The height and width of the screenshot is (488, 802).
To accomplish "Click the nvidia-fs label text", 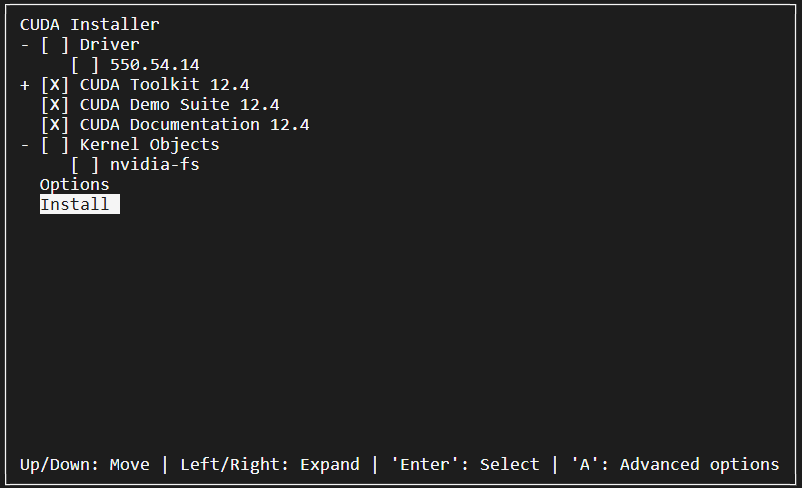I will point(154,165).
